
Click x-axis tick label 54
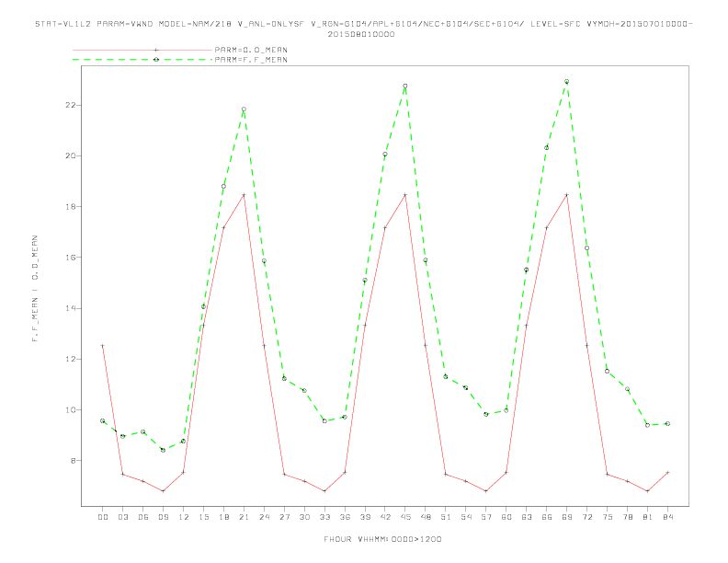coord(466,517)
